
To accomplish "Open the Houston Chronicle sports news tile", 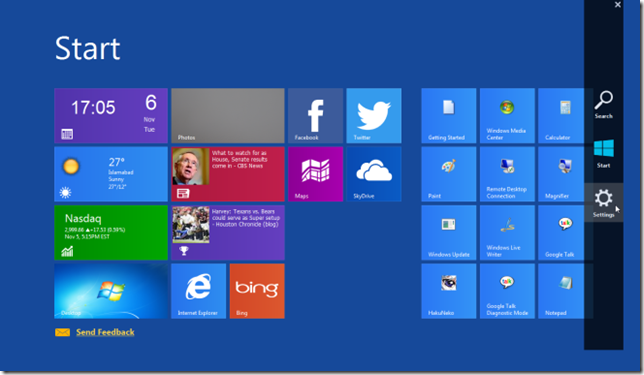I will (x=228, y=232).
